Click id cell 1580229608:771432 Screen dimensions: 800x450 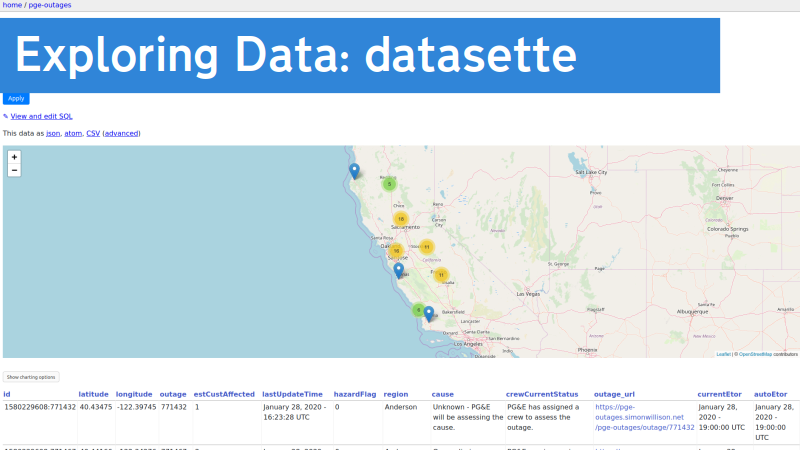(x=40, y=407)
